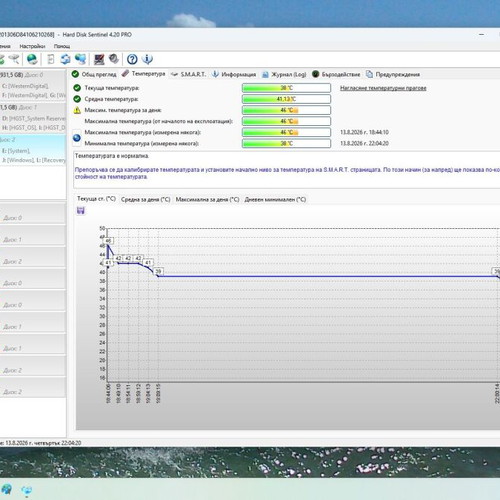Open the Журнал (Log) tab
The width and height of the screenshot is (500, 500).
tap(284, 74)
